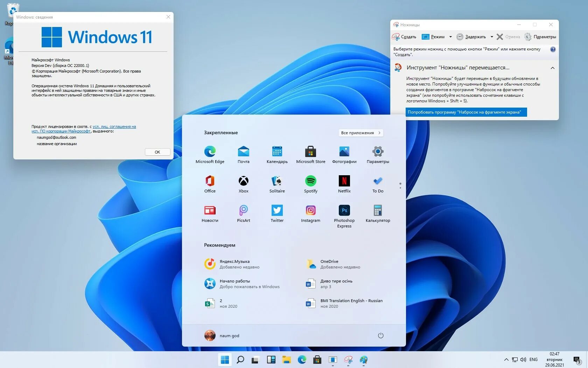Expand Все приложения list
The width and height of the screenshot is (588, 368).
[360, 133]
